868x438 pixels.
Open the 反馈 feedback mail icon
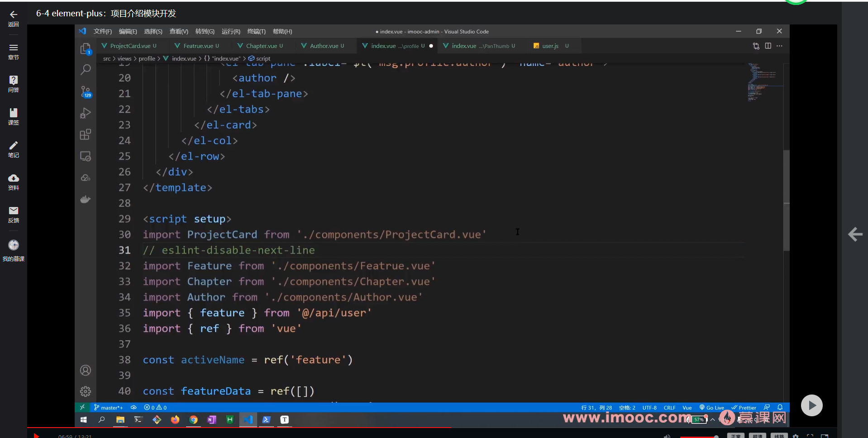click(14, 215)
